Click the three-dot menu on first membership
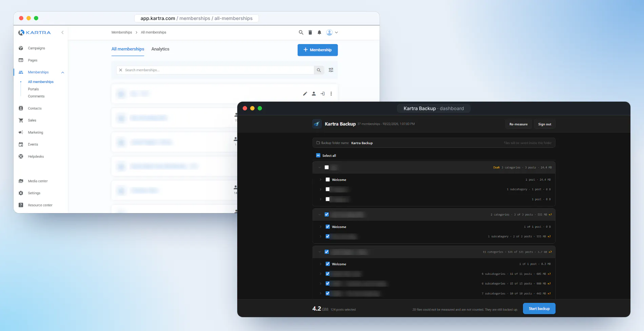Image resolution: width=644 pixels, height=331 pixels. [331, 94]
